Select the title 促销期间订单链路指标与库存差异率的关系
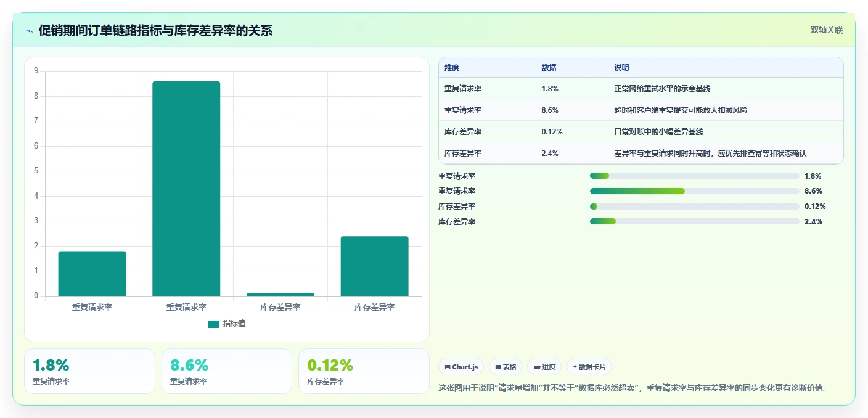Screen dimensions: 868x418 (155, 30)
